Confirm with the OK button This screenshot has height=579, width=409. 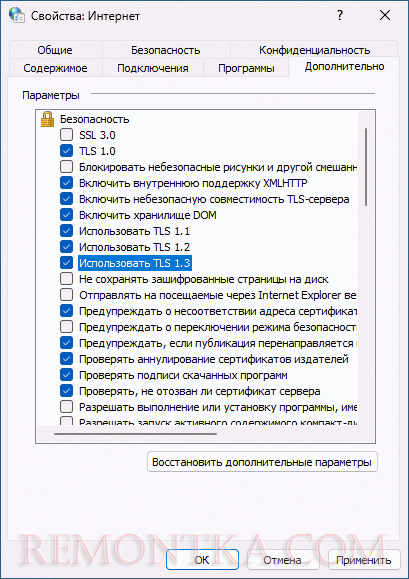tap(202, 560)
